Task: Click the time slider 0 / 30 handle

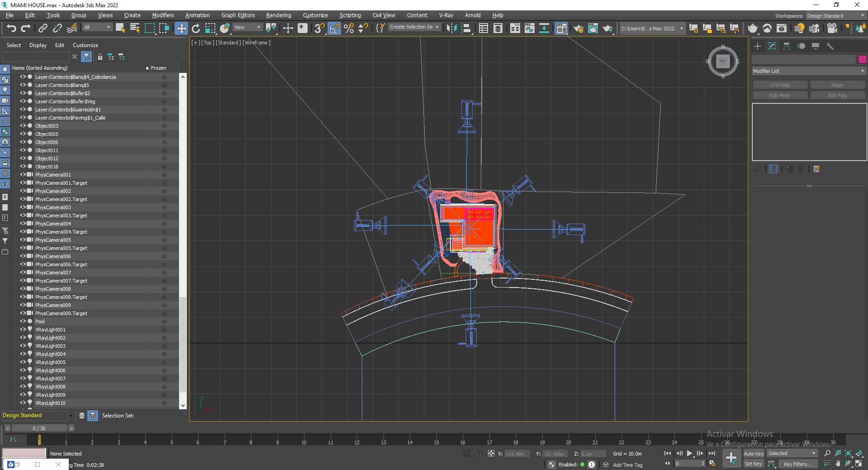Action: click(x=39, y=428)
